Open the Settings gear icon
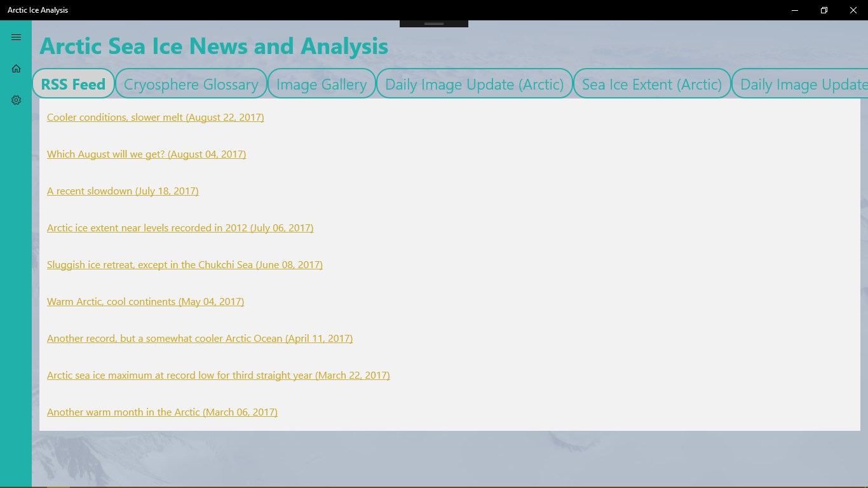The width and height of the screenshot is (868, 488). point(16,100)
